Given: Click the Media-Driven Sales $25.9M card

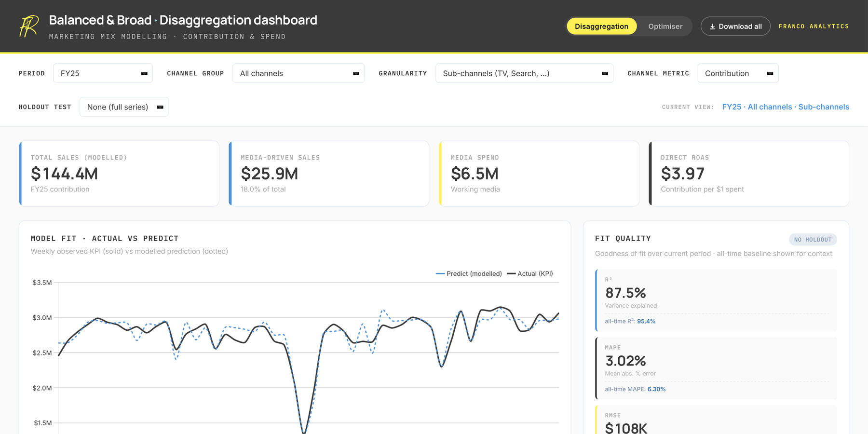Looking at the screenshot, I should coord(329,174).
